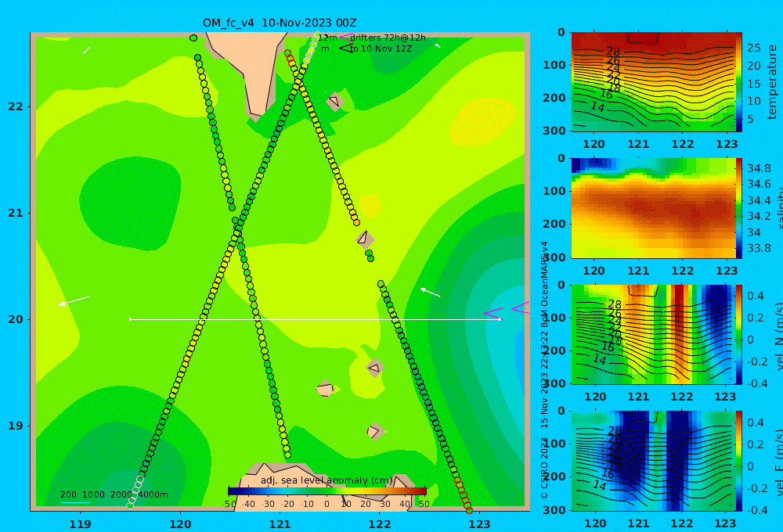The height and width of the screenshot is (532, 783).
Task: Select the island near 121.5E 19.3N
Action: tap(325, 389)
